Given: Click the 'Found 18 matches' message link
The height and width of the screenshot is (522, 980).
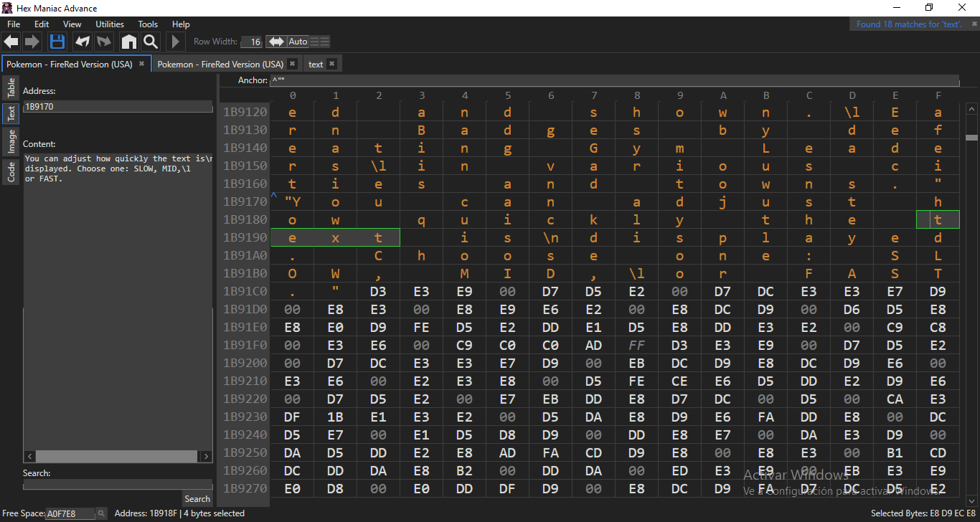Looking at the screenshot, I should (908, 24).
